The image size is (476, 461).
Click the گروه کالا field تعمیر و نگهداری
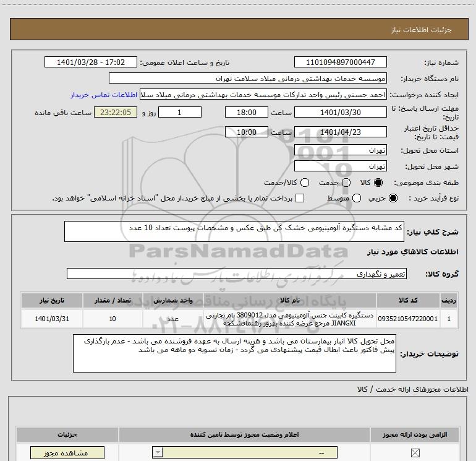(237, 274)
